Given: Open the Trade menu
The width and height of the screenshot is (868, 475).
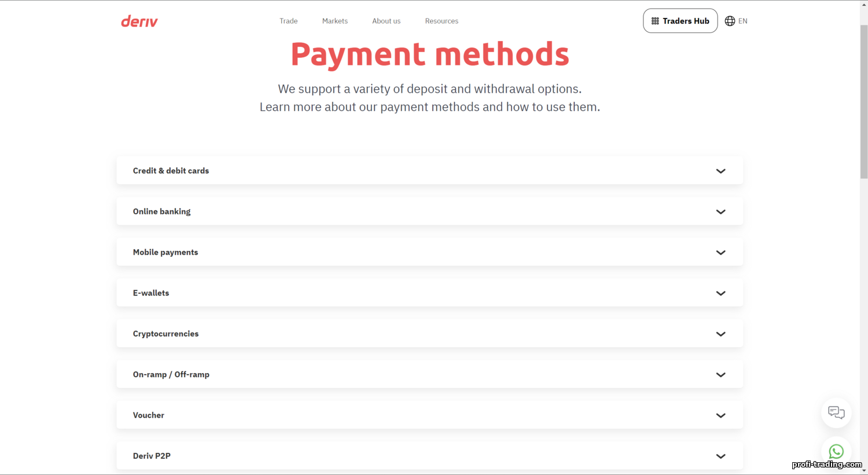Looking at the screenshot, I should pos(288,21).
